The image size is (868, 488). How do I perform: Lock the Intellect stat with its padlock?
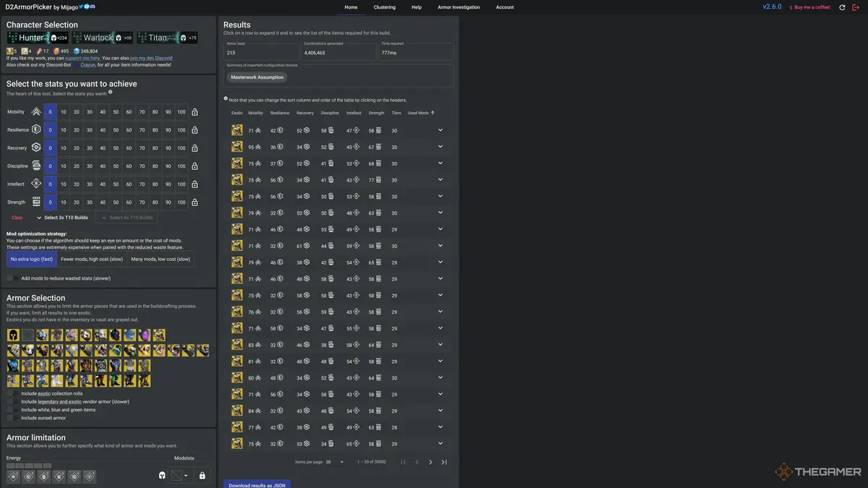[x=195, y=184]
